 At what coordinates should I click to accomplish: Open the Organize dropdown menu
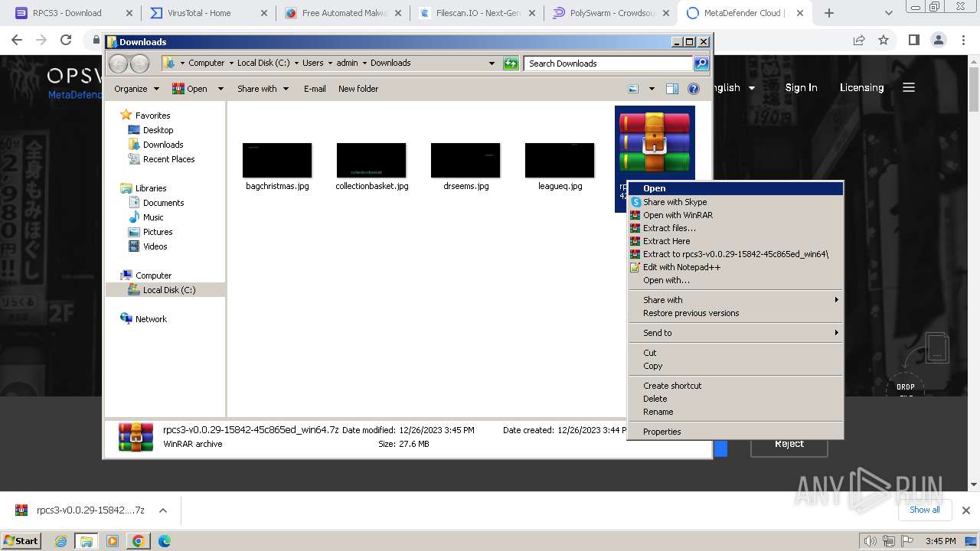pos(136,89)
